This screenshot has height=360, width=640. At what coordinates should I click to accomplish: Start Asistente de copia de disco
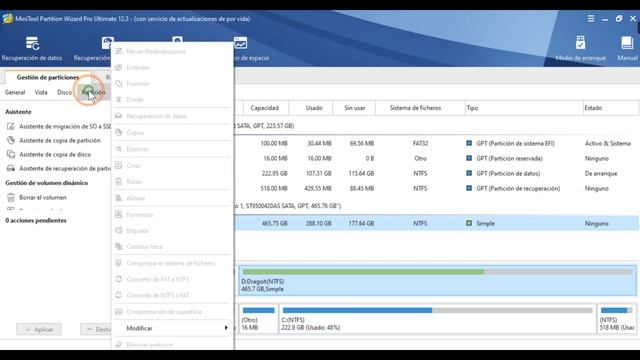(x=49, y=154)
